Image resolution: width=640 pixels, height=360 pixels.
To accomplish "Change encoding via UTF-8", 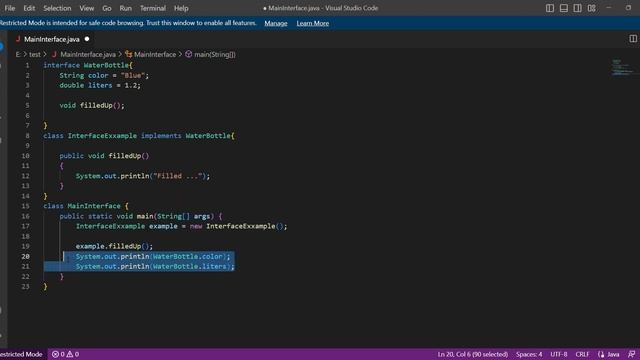I will [559, 354].
